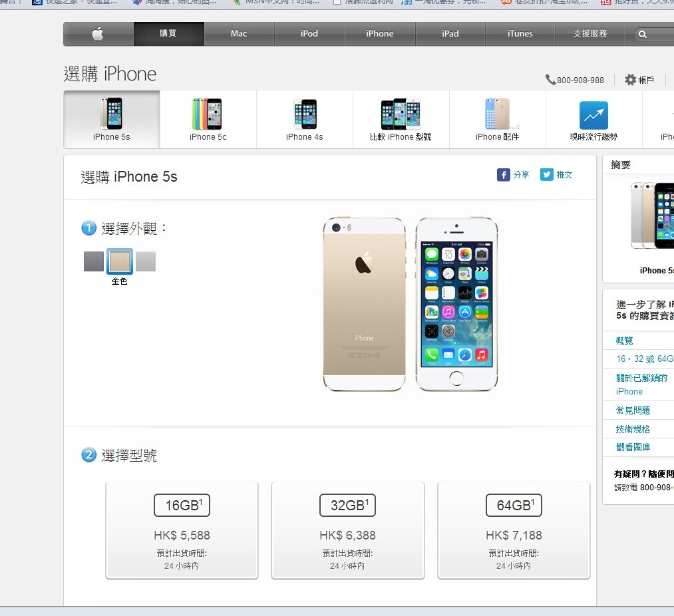Select the iPhone navigation tab
The width and height of the screenshot is (674, 616).
coord(380,33)
